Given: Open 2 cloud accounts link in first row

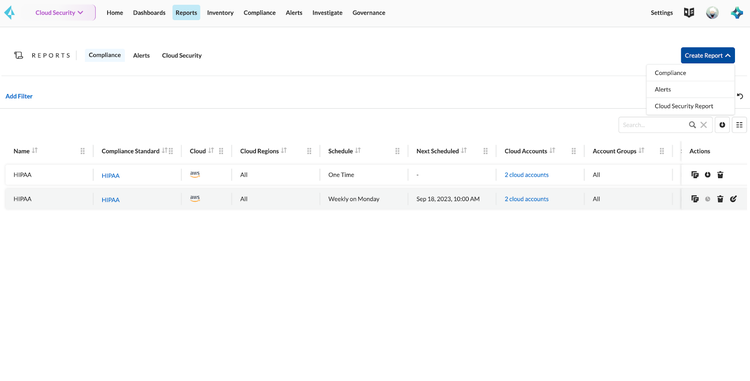Looking at the screenshot, I should (526, 175).
